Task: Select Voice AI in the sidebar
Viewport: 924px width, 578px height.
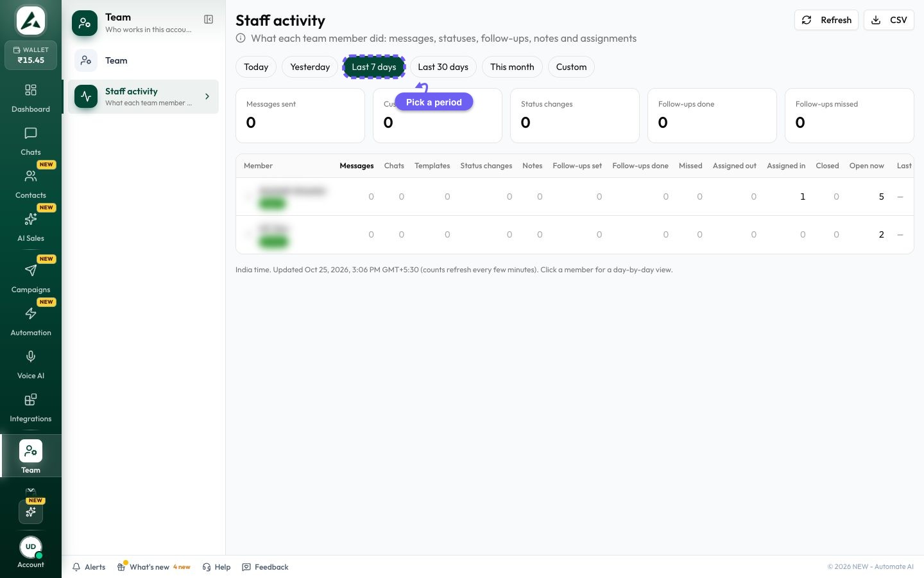Action: (x=31, y=365)
